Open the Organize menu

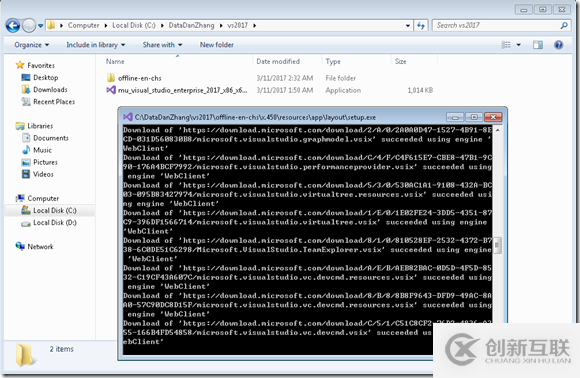click(31, 45)
